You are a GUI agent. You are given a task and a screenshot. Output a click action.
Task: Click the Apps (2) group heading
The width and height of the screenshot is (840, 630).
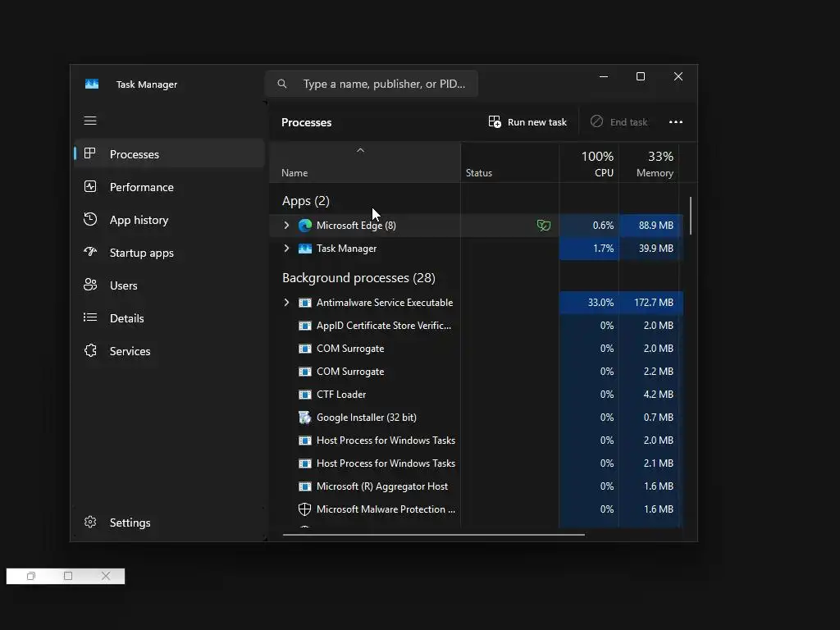coord(306,201)
